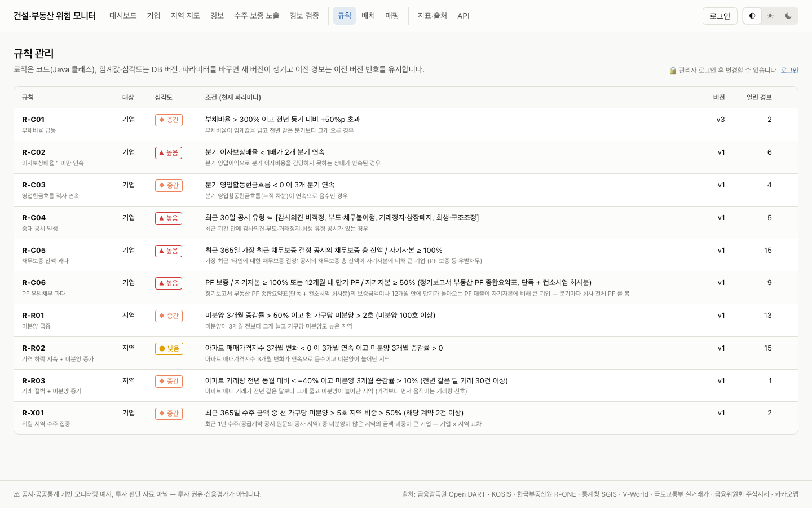Click the R-C04 rule ID
The height and width of the screenshot is (508, 812).
pyautogui.click(x=34, y=218)
